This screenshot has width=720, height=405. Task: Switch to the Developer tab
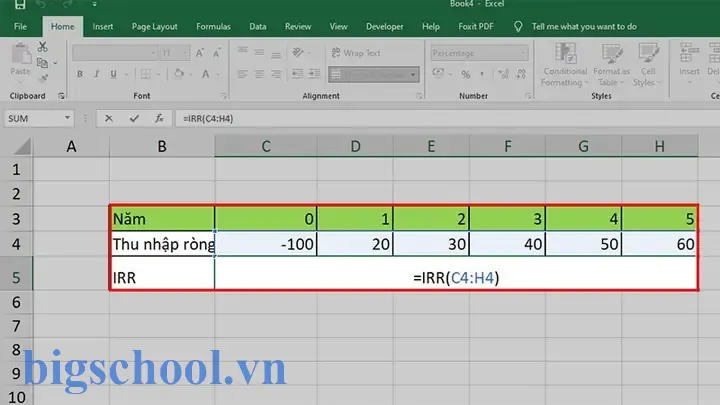(x=384, y=27)
